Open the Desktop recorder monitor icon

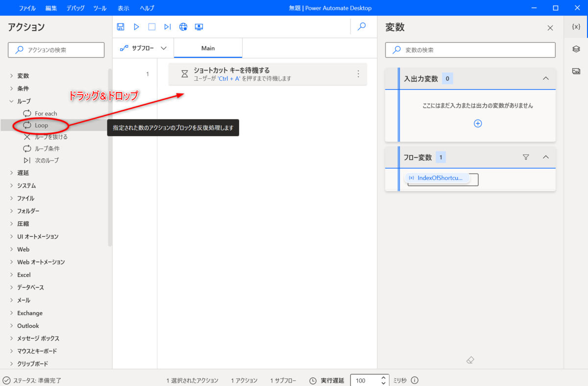pos(199,27)
